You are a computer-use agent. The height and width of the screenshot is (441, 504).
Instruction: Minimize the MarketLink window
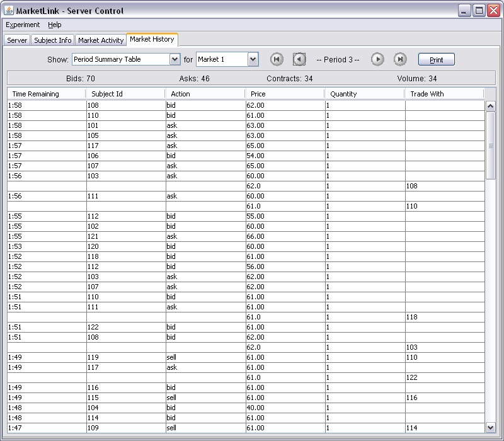click(464, 11)
